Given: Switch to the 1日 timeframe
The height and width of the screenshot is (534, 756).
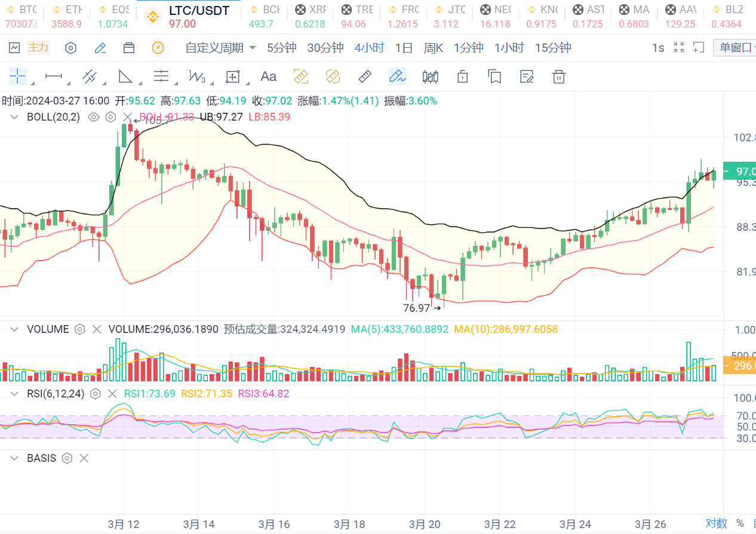Looking at the screenshot, I should [404, 48].
